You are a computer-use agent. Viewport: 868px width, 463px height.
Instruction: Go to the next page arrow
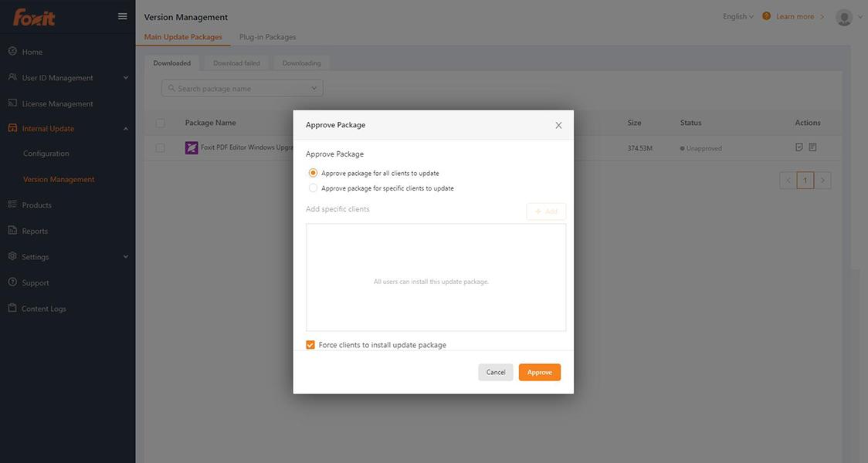pyautogui.click(x=822, y=181)
